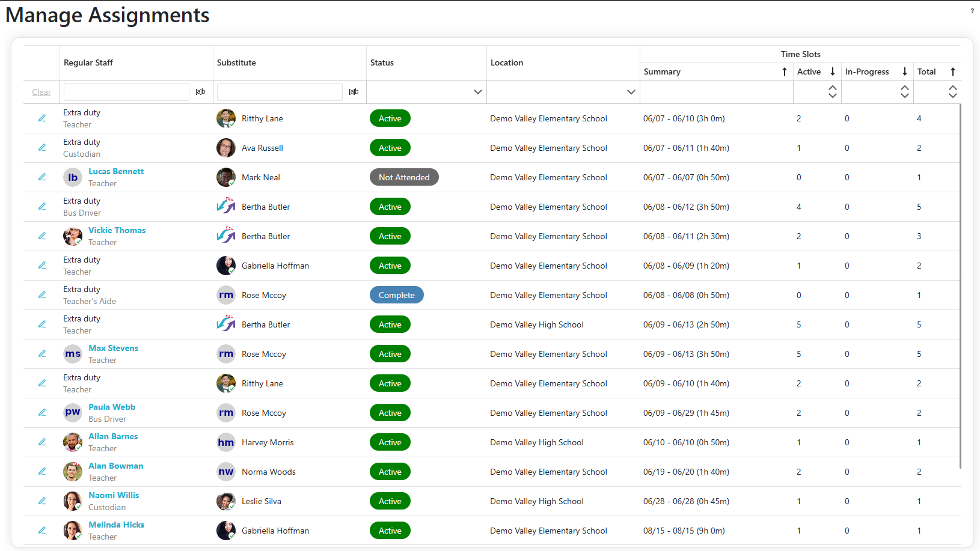Sort by Summary column arrow
Viewport: 980px width, 551px height.
(x=784, y=72)
